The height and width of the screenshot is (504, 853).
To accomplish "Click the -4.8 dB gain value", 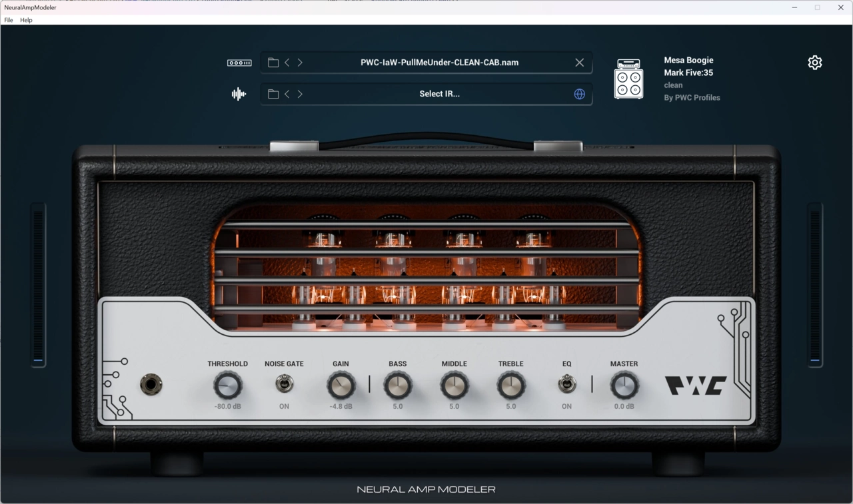I will (341, 406).
